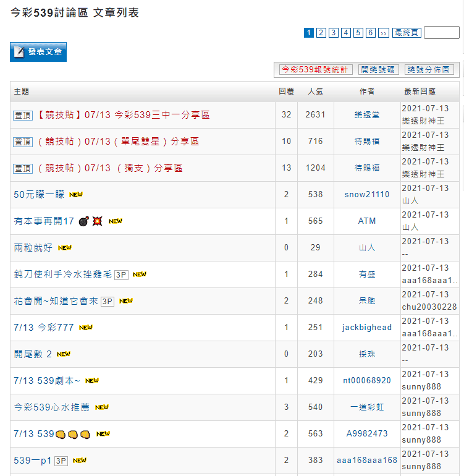Viewport: 464px width, 476px height.
Task: Open the 獎號分佈圖 distribution chart tab
Action: pos(429,69)
